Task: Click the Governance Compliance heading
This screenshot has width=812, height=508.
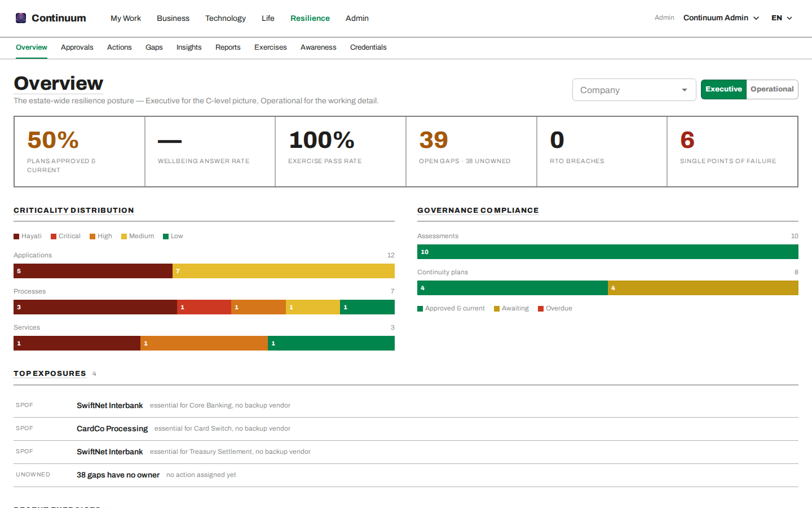Action: click(x=478, y=211)
